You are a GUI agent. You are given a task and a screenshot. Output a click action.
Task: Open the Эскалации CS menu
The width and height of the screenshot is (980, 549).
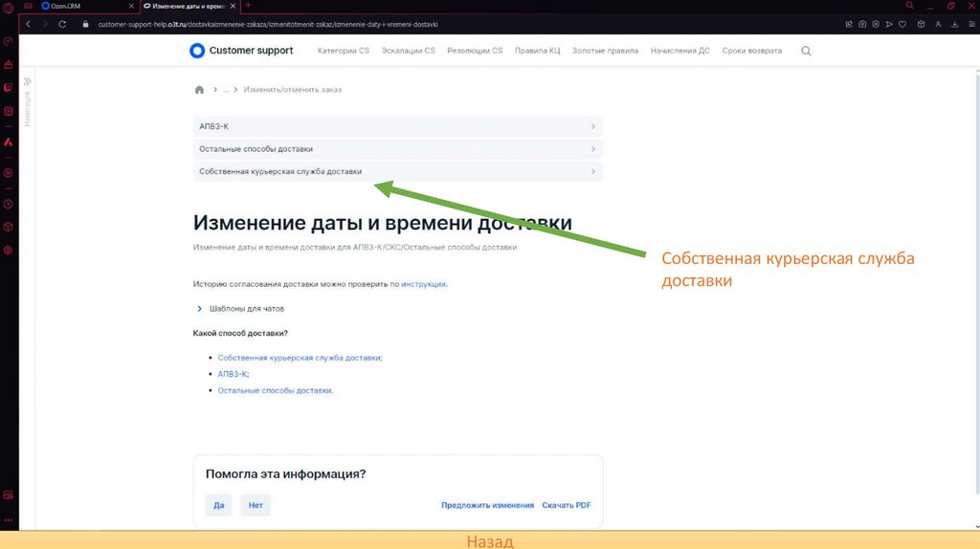click(x=408, y=51)
